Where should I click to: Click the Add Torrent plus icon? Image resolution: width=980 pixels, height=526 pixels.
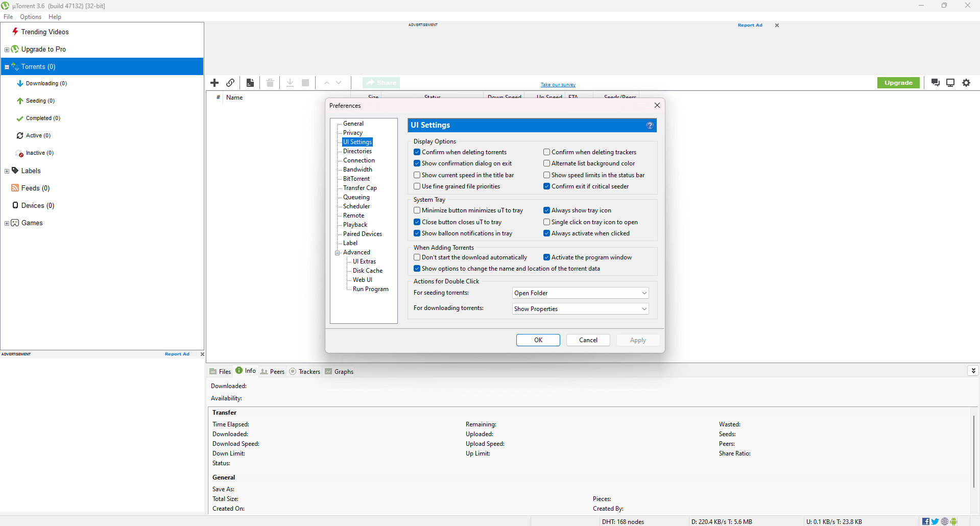pyautogui.click(x=214, y=83)
